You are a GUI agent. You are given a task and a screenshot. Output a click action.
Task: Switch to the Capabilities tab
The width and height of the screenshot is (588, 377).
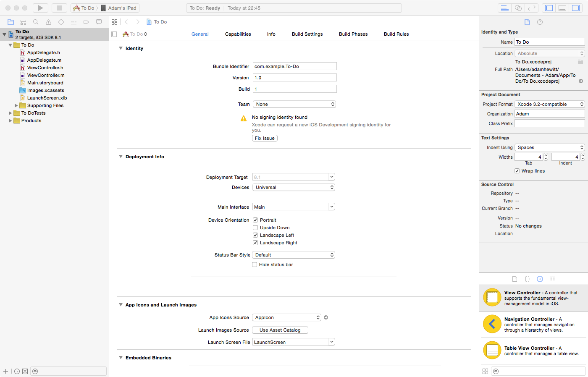[238, 34]
